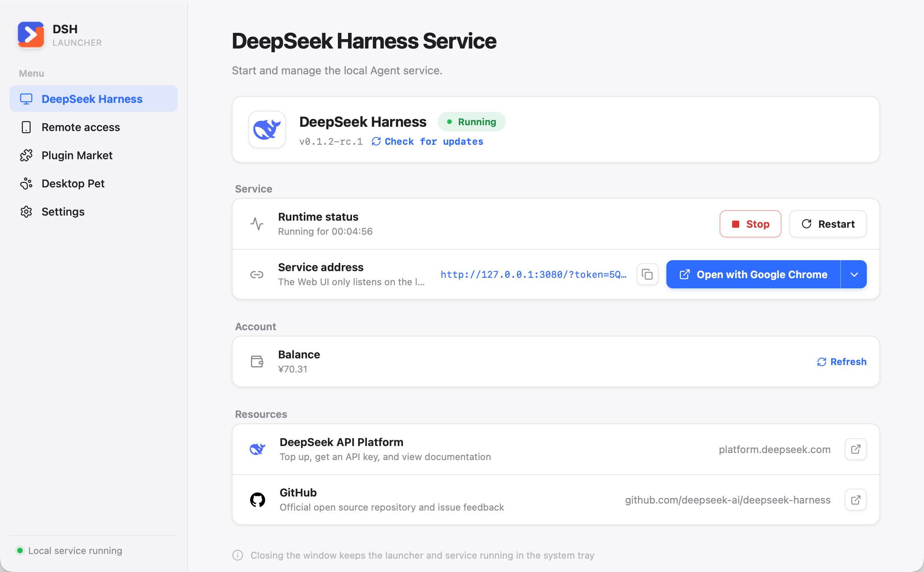Click the 'Runtime status' label
Screen dimensions: 924x572
318,217
